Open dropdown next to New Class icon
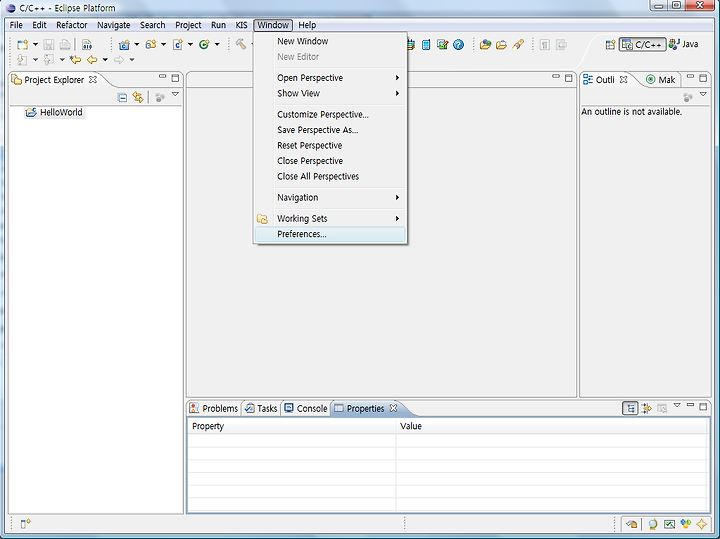This screenshot has height=539, width=720. pyautogui.click(x=217, y=45)
